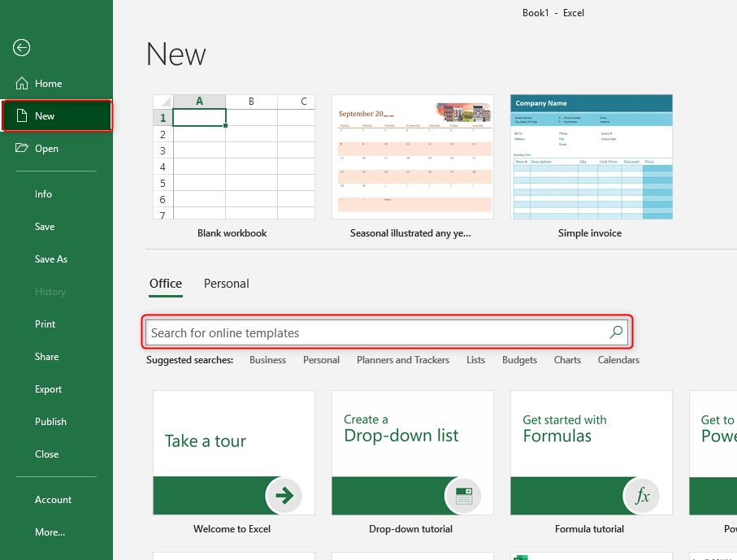This screenshot has width=737, height=560.
Task: Click the search magnifier icon
Action: pos(616,332)
